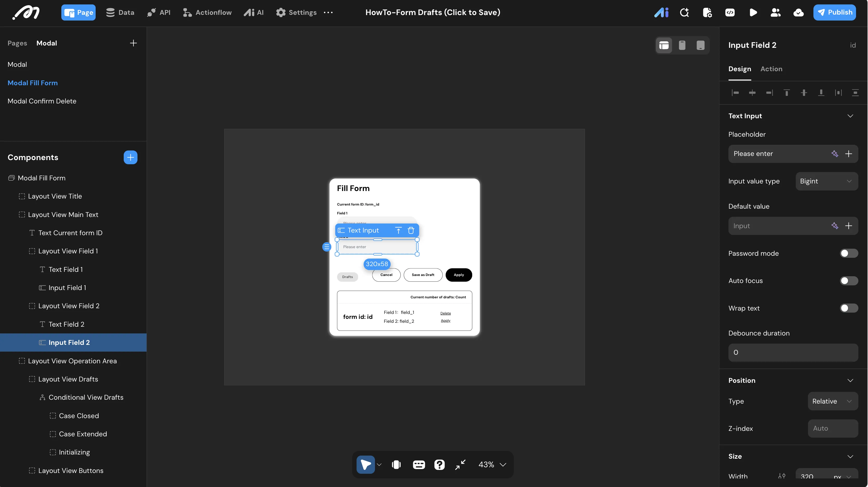Add a new component with blue plus button
This screenshot has height=487, width=868.
click(130, 157)
